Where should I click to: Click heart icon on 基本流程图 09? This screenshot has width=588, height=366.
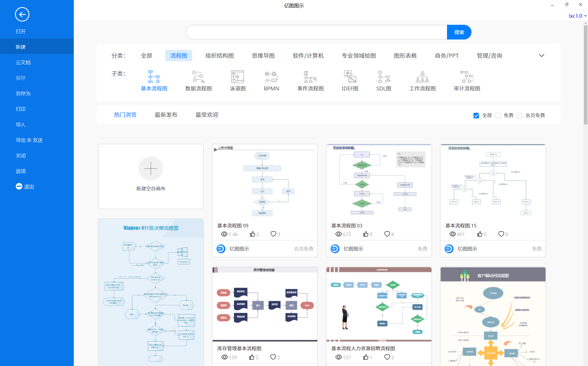(x=273, y=234)
